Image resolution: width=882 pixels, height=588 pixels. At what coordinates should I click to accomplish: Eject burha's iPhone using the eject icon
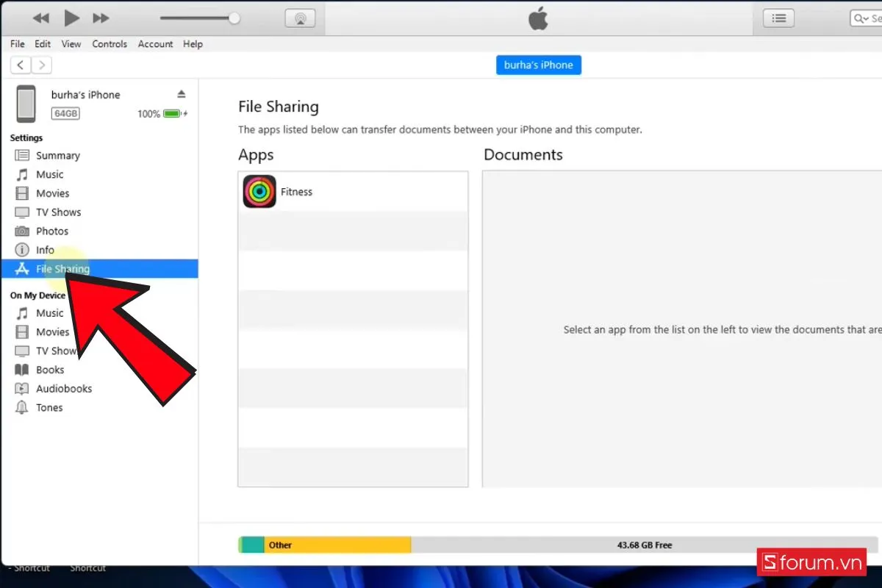(181, 93)
